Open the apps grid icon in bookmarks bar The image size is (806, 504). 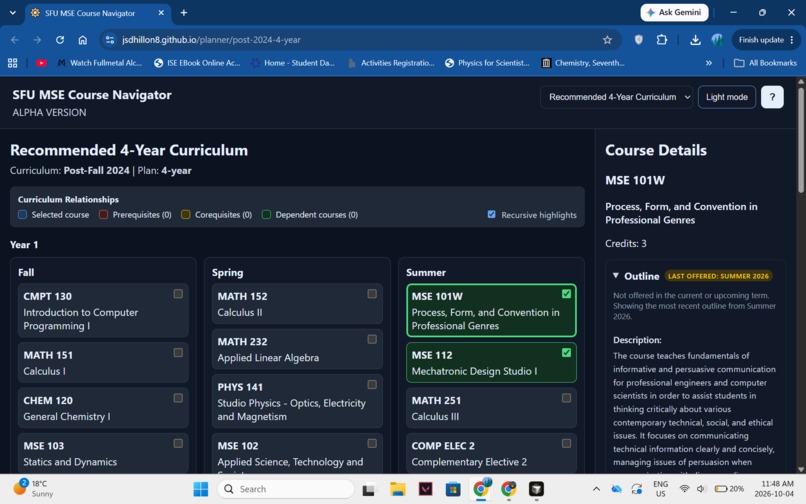click(13, 63)
